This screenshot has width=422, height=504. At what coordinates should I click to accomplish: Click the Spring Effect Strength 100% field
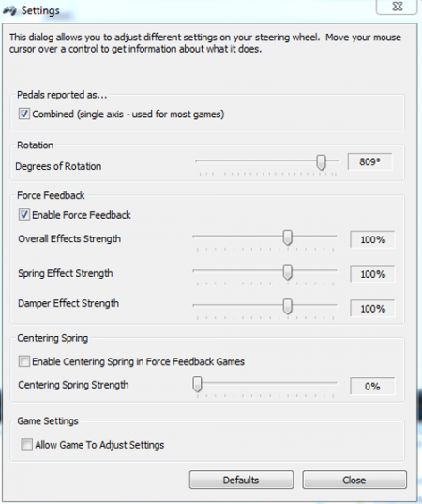point(372,274)
